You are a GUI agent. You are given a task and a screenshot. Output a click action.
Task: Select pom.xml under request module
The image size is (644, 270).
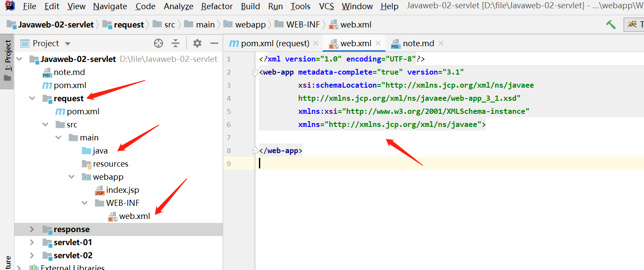[77, 111]
